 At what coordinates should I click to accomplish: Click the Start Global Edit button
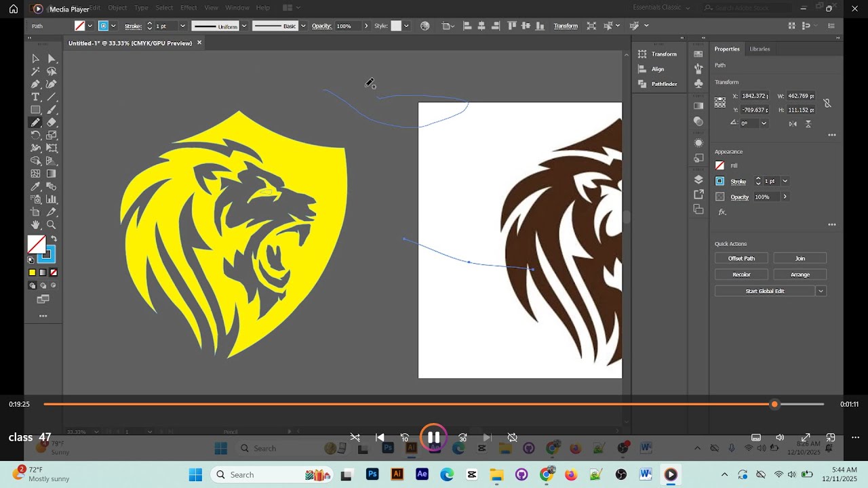click(x=765, y=291)
